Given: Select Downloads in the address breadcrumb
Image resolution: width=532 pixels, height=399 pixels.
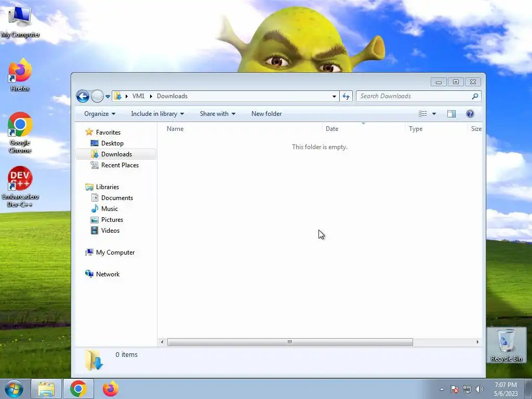Looking at the screenshot, I should pos(172,96).
